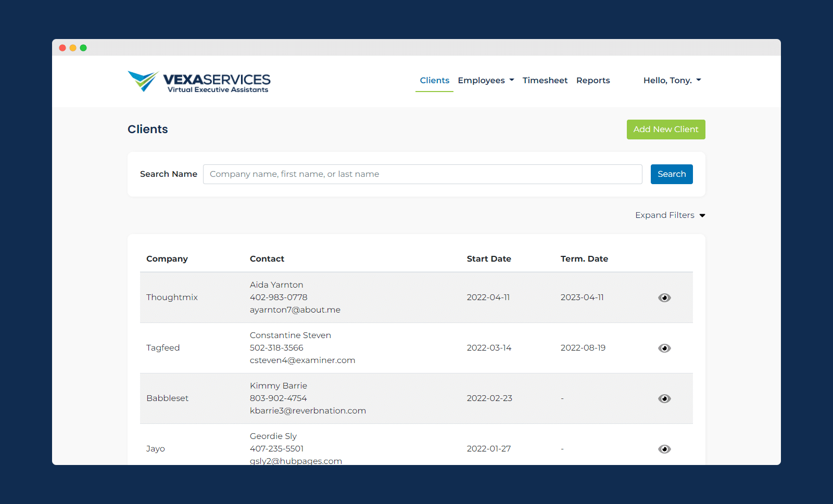Click start date 2022-03-14
The image size is (833, 504).
point(489,348)
